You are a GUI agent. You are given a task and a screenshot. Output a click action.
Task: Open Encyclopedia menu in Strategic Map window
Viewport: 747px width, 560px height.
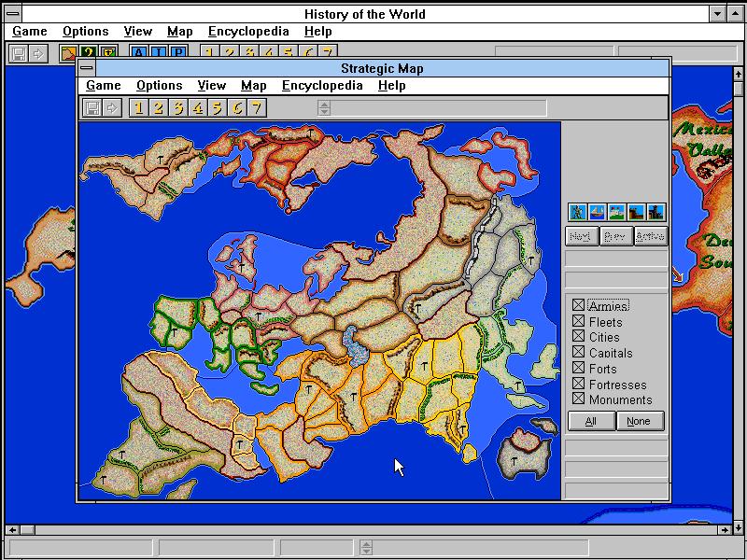[322, 86]
